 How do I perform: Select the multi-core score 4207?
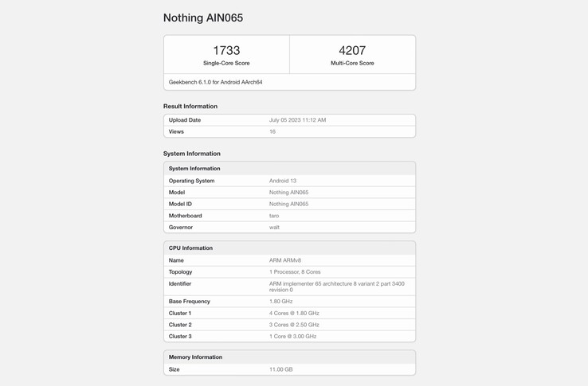352,50
